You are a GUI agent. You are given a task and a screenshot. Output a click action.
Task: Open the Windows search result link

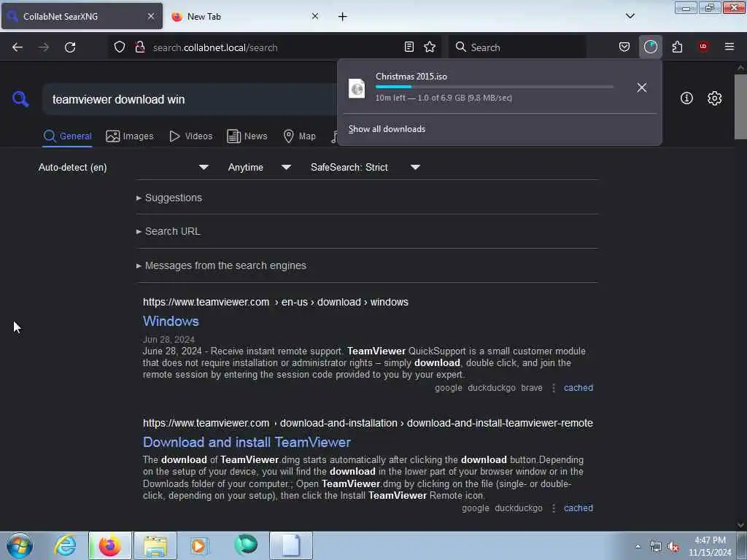click(171, 321)
